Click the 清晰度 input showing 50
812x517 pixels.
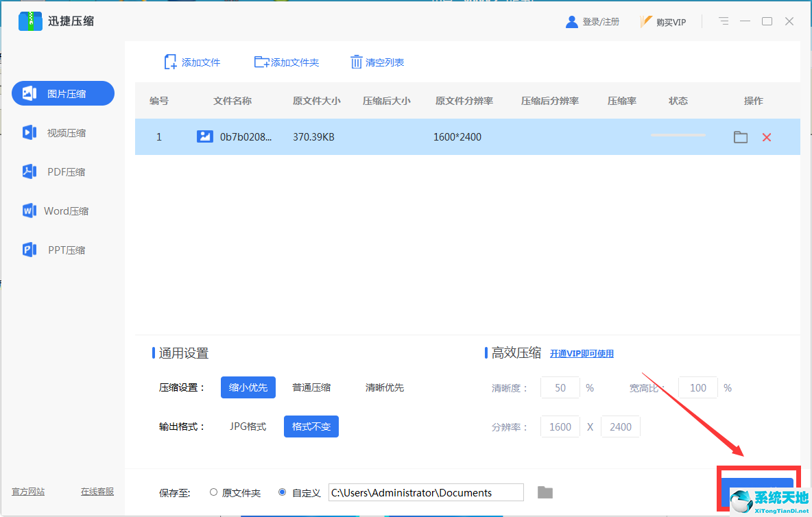click(560, 387)
